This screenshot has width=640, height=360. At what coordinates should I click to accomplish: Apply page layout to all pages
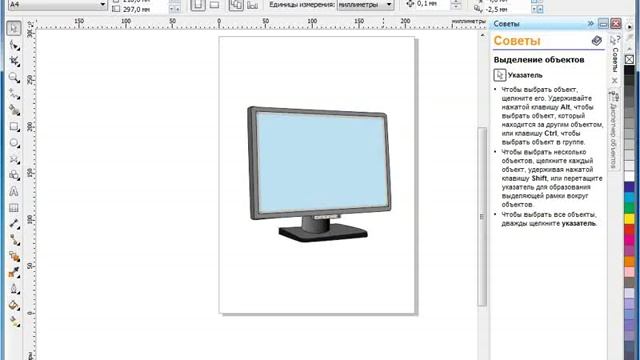pos(236,5)
